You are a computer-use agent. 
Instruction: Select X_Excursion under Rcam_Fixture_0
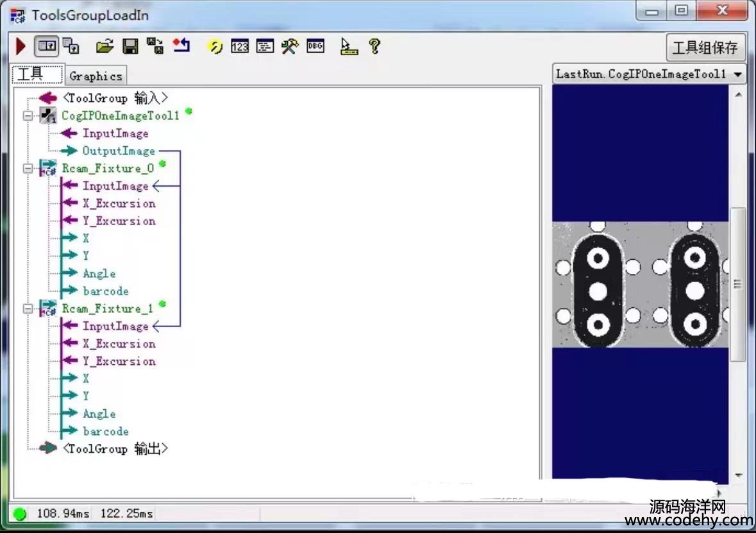tap(119, 203)
